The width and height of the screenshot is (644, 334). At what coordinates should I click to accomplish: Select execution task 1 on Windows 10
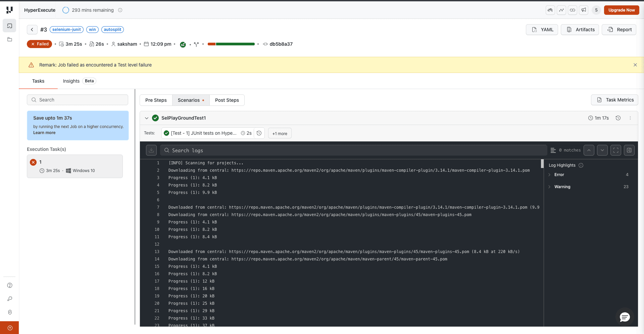[x=75, y=166]
